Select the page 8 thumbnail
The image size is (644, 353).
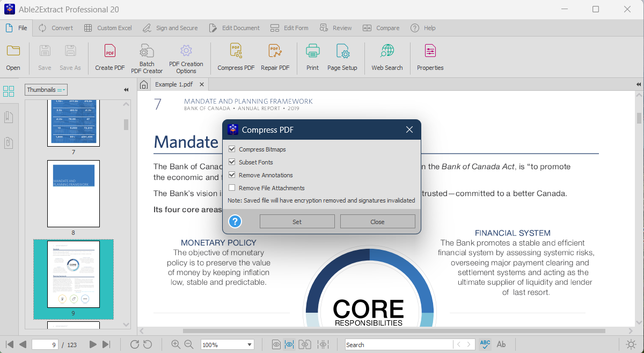click(x=74, y=193)
